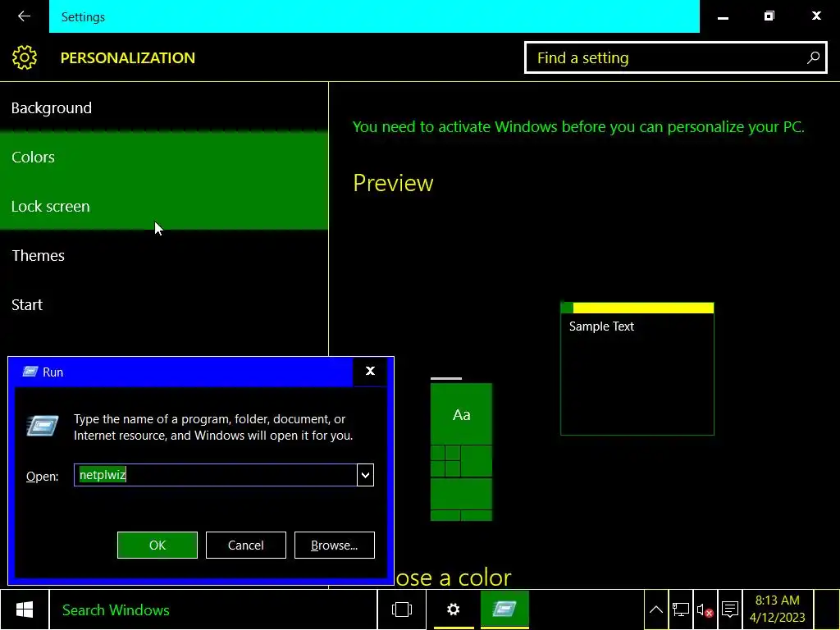
Task: Open the Windows Start menu
Action: 24,609
